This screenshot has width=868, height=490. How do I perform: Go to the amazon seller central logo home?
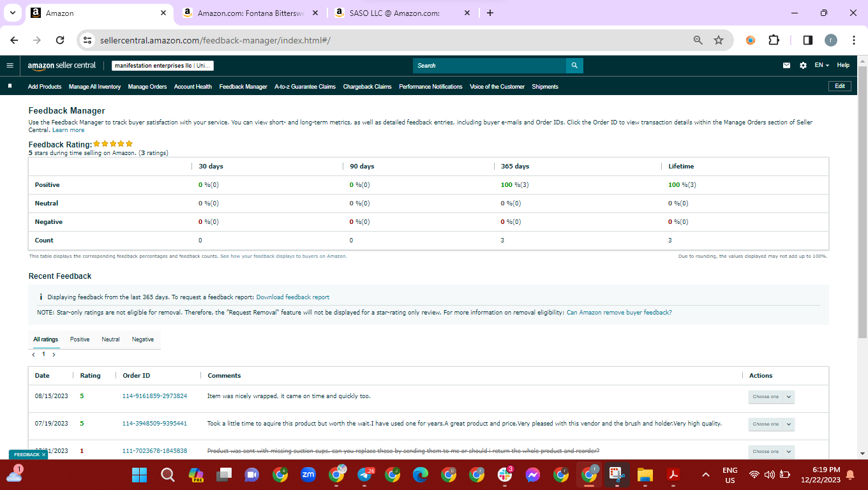click(62, 65)
